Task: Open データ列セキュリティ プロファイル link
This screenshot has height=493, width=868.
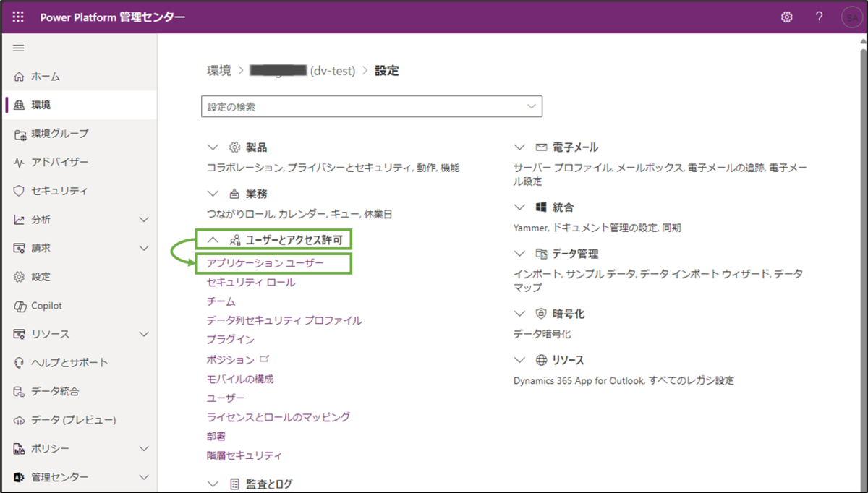Action: tap(284, 320)
